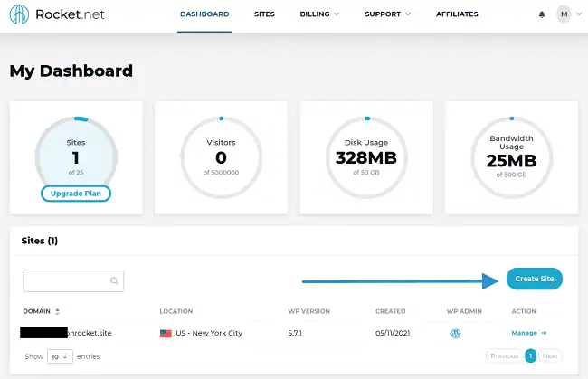Open the Sites tab
Image resolution: width=588 pixels, height=379 pixels.
tap(264, 14)
